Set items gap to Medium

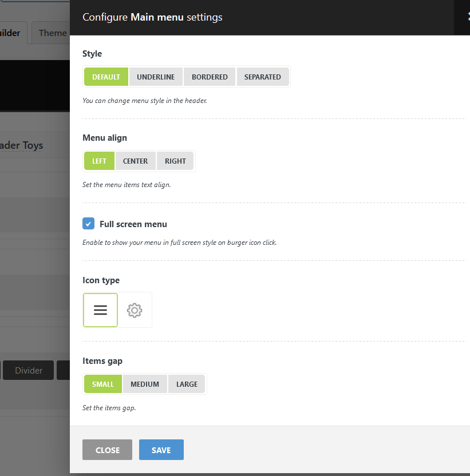coord(145,384)
